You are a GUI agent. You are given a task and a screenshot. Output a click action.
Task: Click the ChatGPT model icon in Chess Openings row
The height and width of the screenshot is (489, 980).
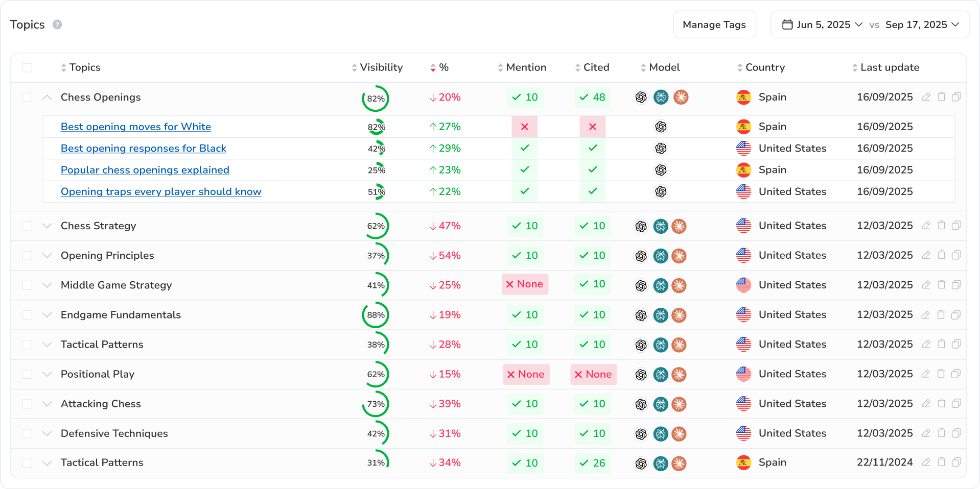[641, 97]
